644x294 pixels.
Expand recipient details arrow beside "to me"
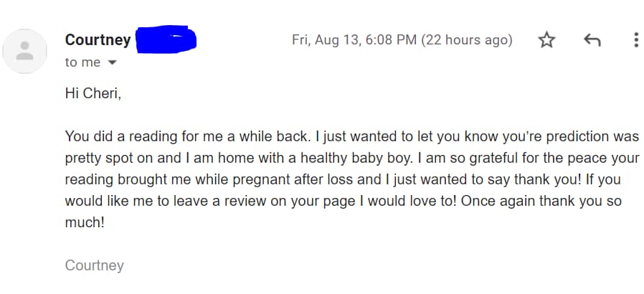point(111,63)
